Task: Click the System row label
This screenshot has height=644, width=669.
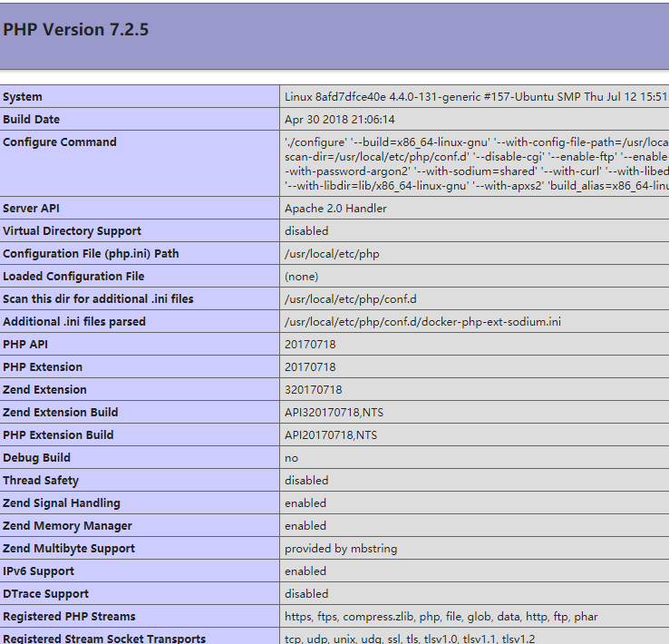Action: 22,97
